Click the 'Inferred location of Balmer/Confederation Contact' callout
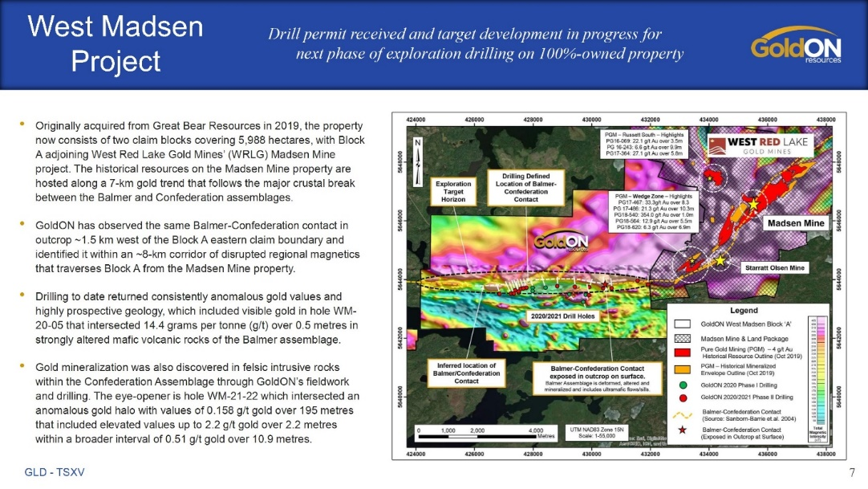The height and width of the screenshot is (489, 868). tap(467, 373)
